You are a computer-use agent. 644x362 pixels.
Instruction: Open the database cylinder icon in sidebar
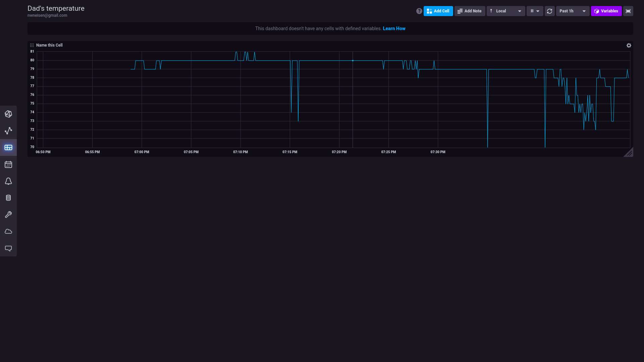tap(8, 198)
